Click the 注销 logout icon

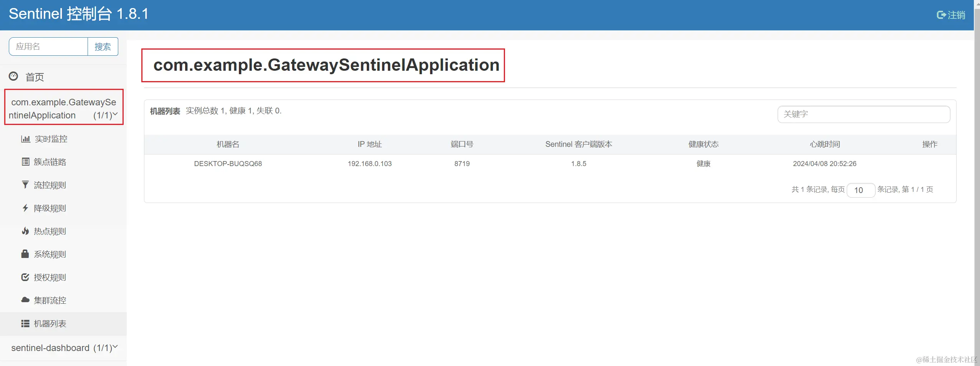click(x=941, y=15)
